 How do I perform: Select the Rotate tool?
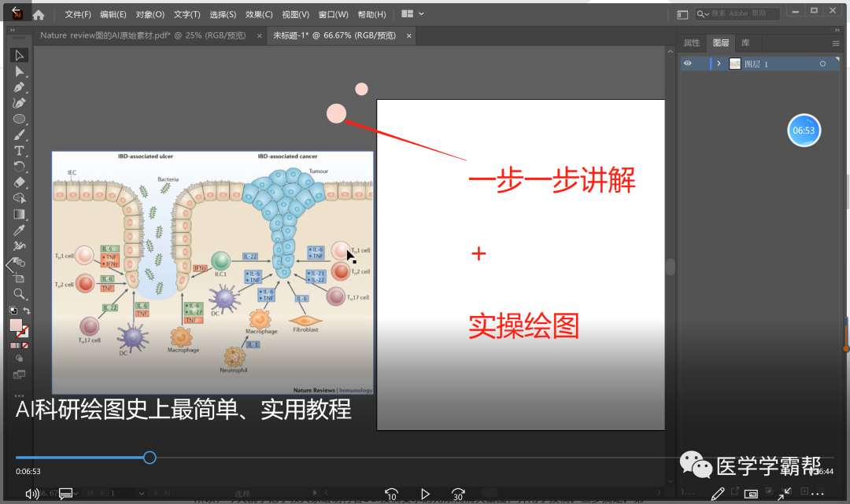click(x=19, y=166)
